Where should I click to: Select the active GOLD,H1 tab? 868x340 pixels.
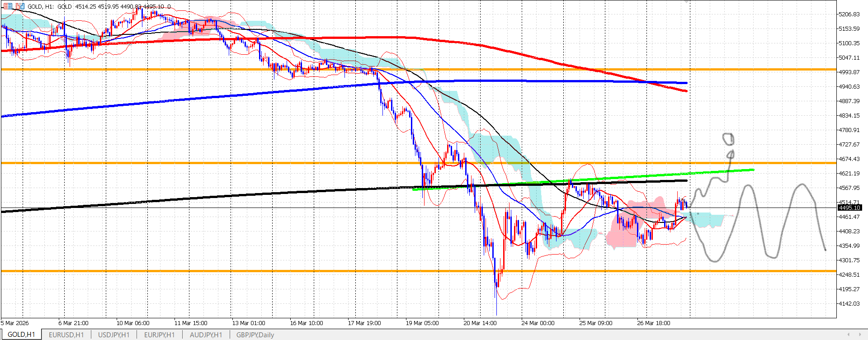click(x=21, y=335)
